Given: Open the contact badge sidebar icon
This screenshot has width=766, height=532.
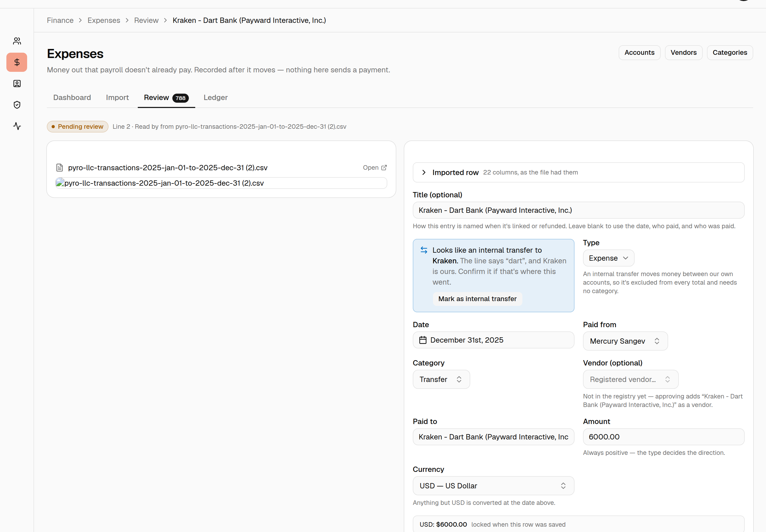Looking at the screenshot, I should tap(17, 84).
